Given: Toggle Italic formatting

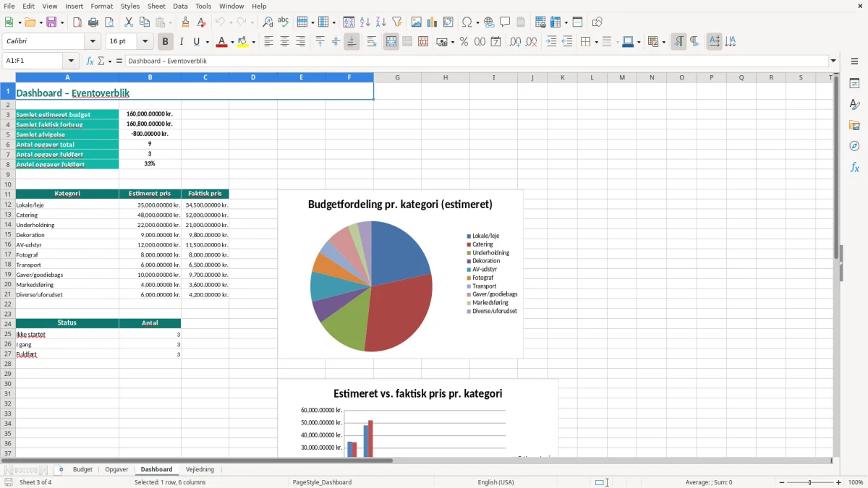Looking at the screenshot, I should point(182,42).
